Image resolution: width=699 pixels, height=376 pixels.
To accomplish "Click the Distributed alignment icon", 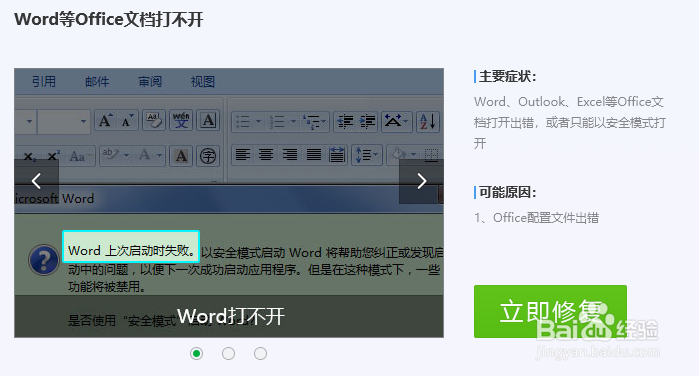I will pyautogui.click(x=337, y=155).
